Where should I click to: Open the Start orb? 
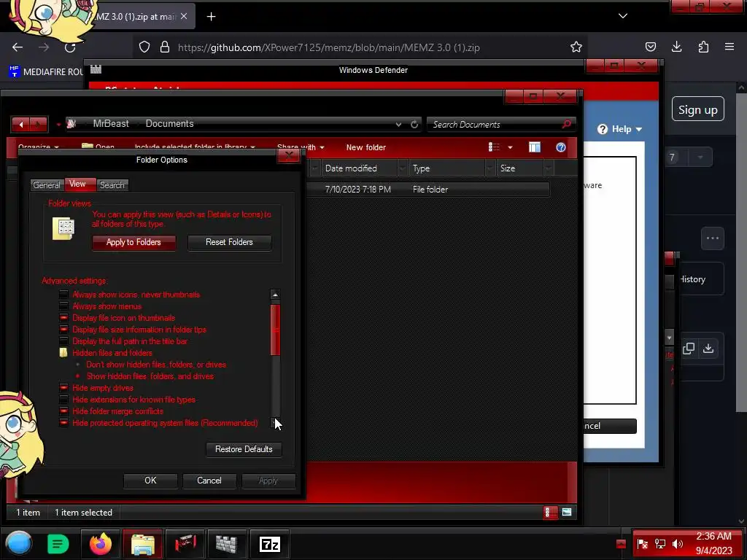click(19, 544)
